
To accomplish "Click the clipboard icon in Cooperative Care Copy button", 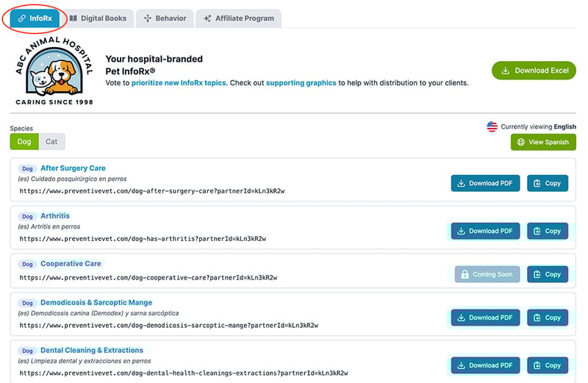I will click(x=537, y=274).
